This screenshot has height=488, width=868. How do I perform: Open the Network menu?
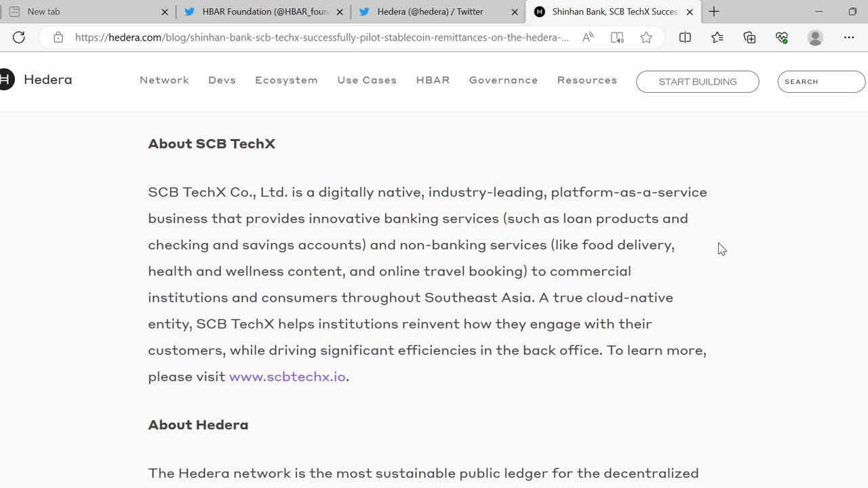(x=164, y=80)
